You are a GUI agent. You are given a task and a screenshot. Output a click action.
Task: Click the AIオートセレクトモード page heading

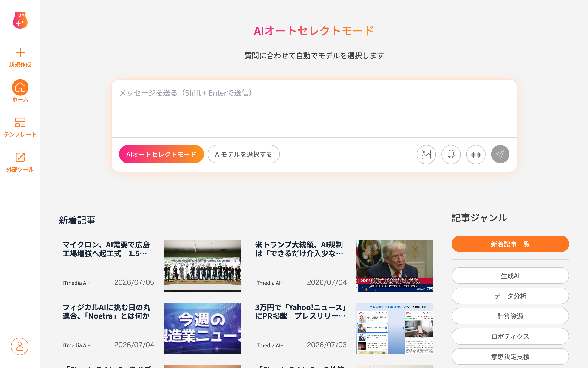pos(314,31)
